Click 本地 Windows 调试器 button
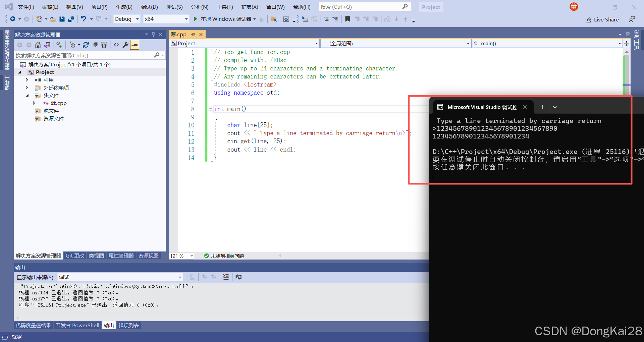644x342 pixels. tap(226, 19)
